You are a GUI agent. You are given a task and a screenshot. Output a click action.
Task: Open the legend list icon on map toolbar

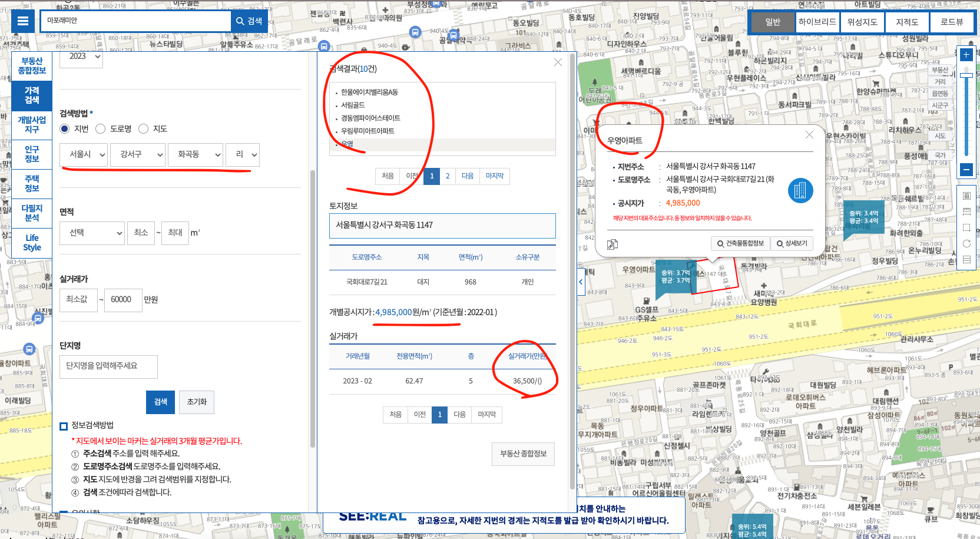(x=966, y=259)
